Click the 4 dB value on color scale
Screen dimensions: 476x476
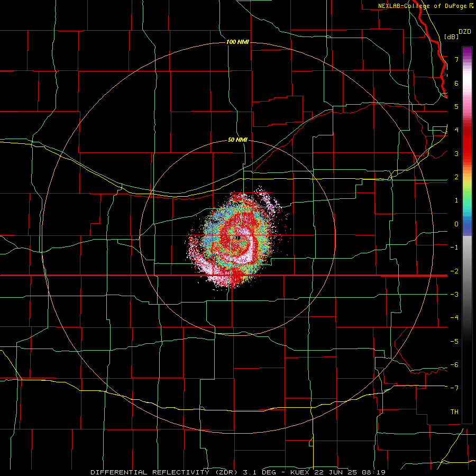coord(456,130)
